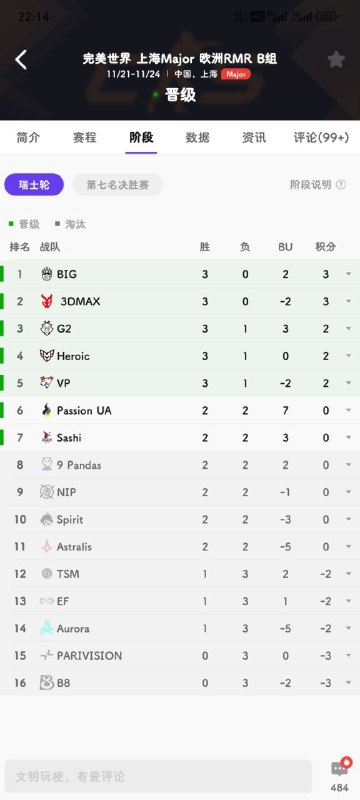Tap the red Major tag
Image resolution: width=360 pixels, height=800 pixels.
(236, 74)
